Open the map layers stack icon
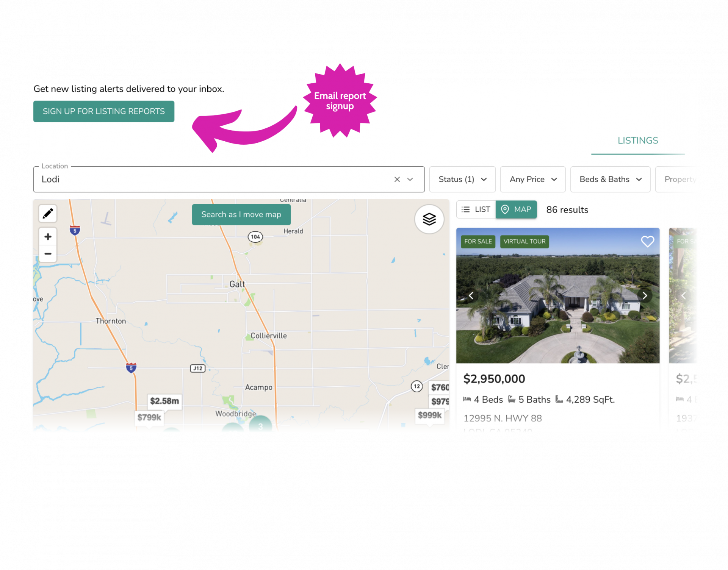This screenshot has height=570, width=728. coord(429,219)
